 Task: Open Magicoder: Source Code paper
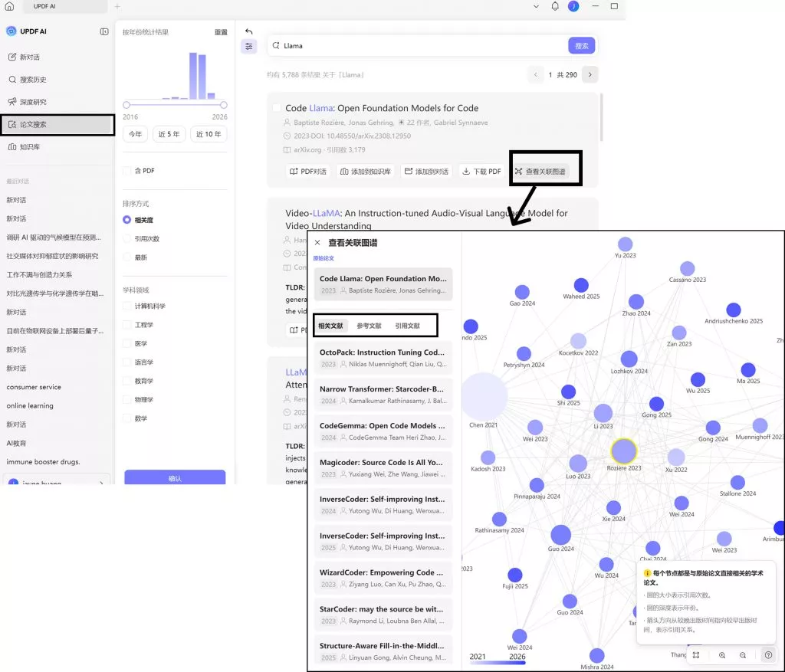pyautogui.click(x=383, y=467)
